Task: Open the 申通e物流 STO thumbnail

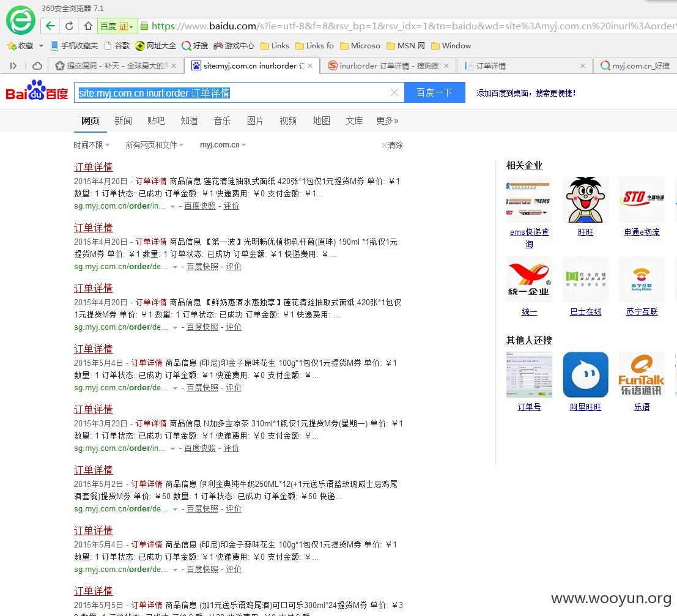Action: pos(642,199)
